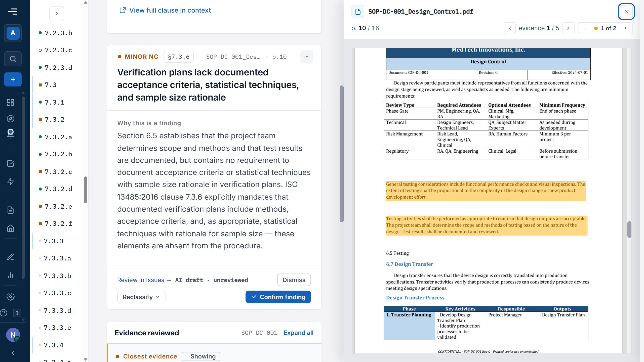The height and width of the screenshot is (362, 644).
Task: Go to previous highlight '1 of 2'
Action: tap(585, 28)
